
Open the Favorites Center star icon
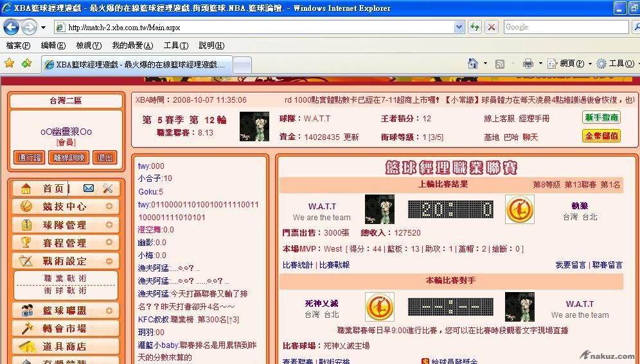10,63
